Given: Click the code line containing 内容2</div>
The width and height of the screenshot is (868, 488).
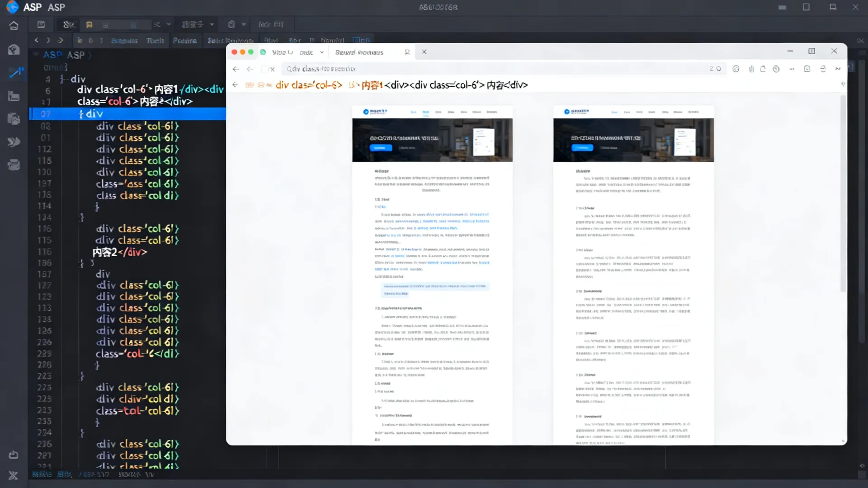Looking at the screenshot, I should pos(120,252).
